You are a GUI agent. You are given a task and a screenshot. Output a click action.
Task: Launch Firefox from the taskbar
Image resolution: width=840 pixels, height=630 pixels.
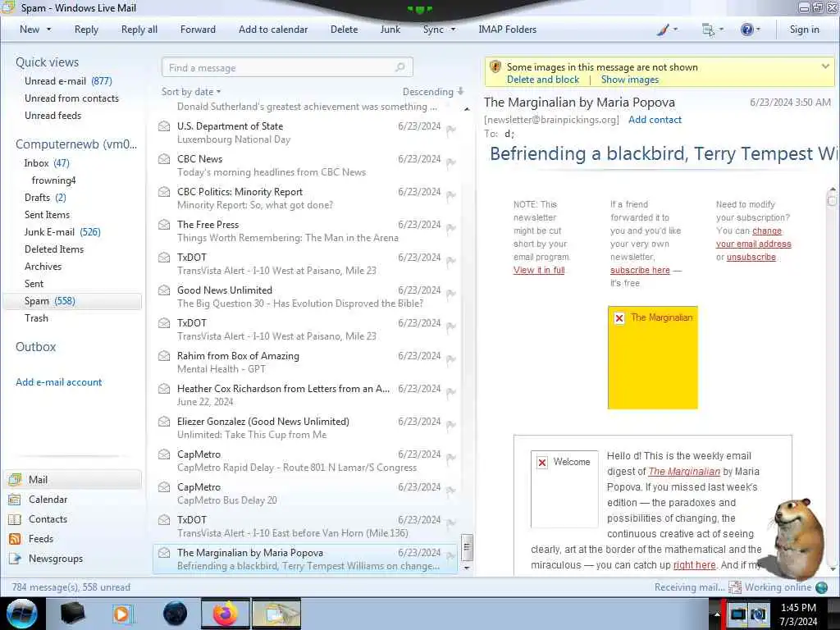point(226,614)
